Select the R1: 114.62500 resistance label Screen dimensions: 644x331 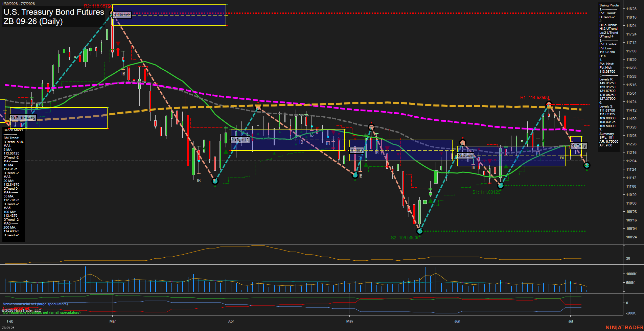pyautogui.click(x=534, y=98)
